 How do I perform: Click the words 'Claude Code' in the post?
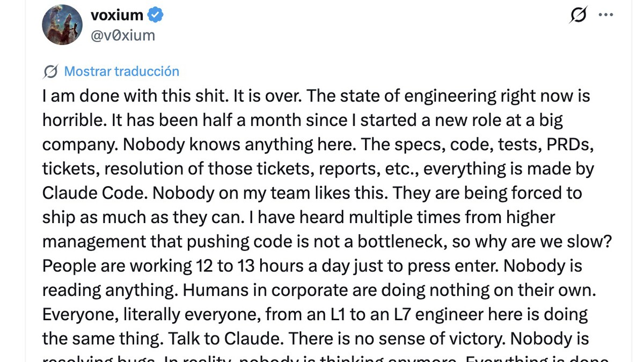pyautogui.click(x=93, y=193)
